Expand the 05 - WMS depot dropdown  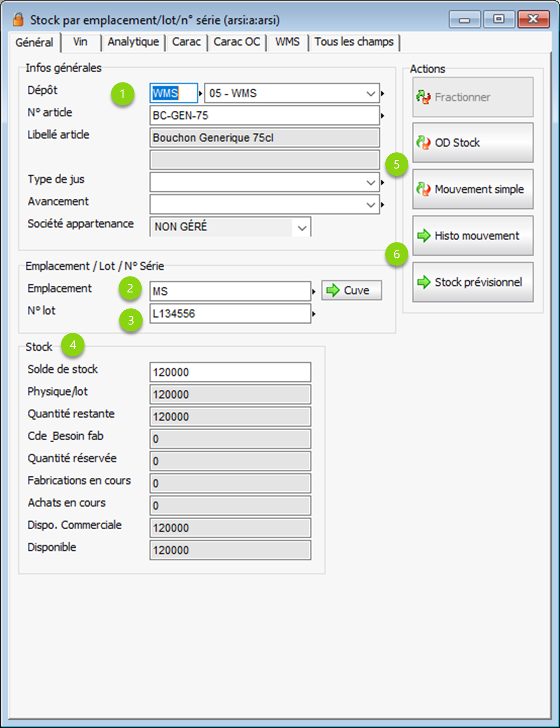click(x=371, y=93)
